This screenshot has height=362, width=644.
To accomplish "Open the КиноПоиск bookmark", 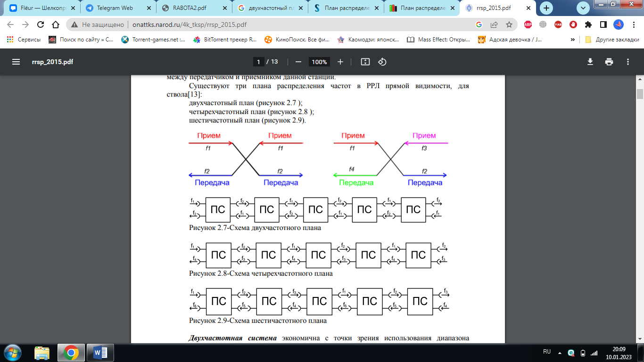I will pos(297,40).
